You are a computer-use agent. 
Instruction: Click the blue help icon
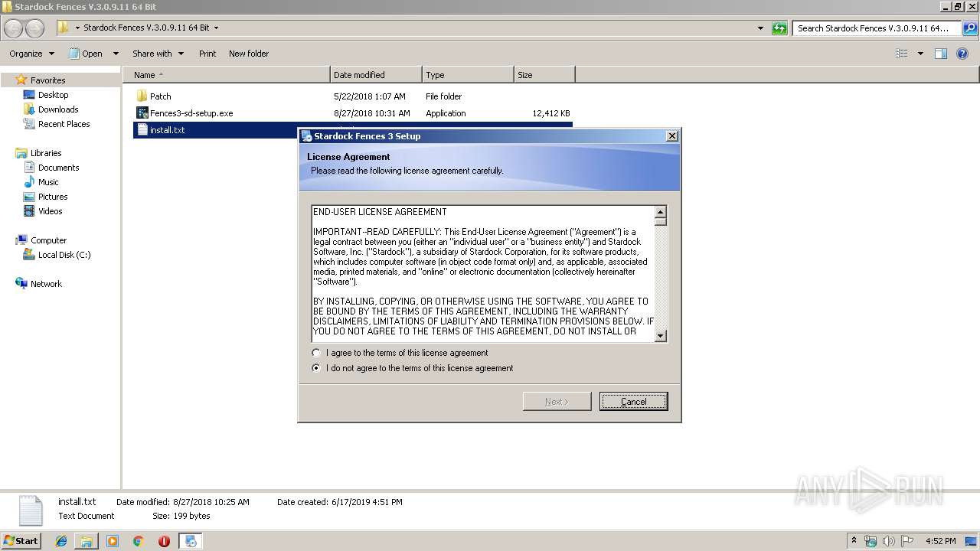tap(964, 54)
